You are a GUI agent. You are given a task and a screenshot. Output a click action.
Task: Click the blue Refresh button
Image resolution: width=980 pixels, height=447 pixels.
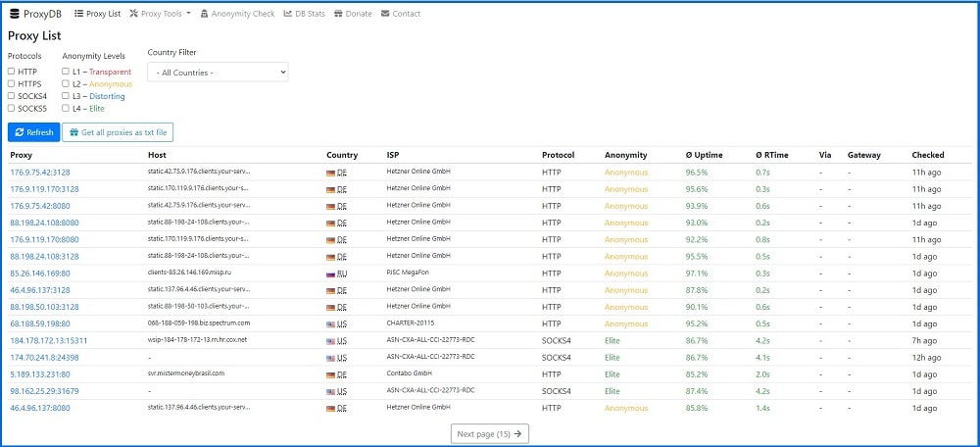point(33,132)
